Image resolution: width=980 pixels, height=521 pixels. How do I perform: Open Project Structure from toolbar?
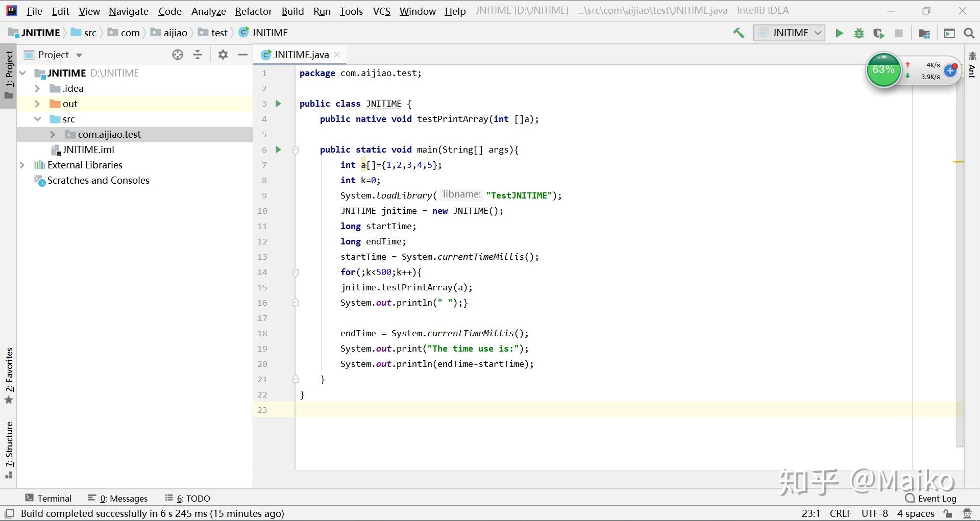pos(924,33)
